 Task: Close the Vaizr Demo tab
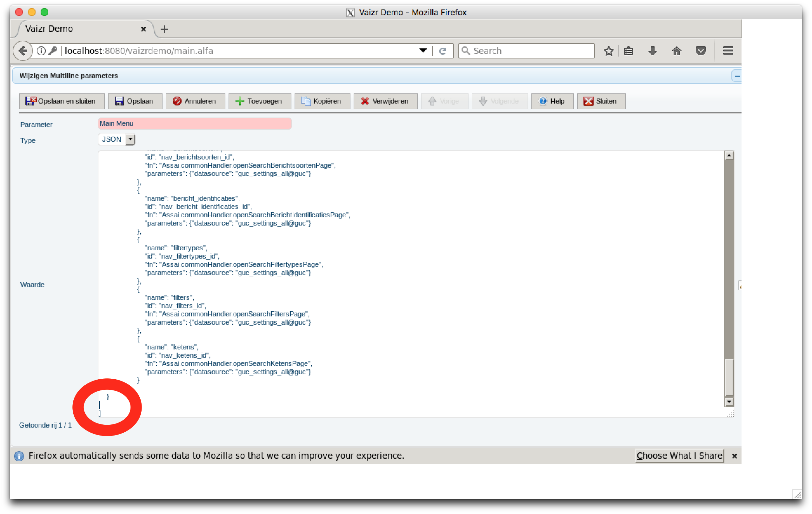point(143,29)
